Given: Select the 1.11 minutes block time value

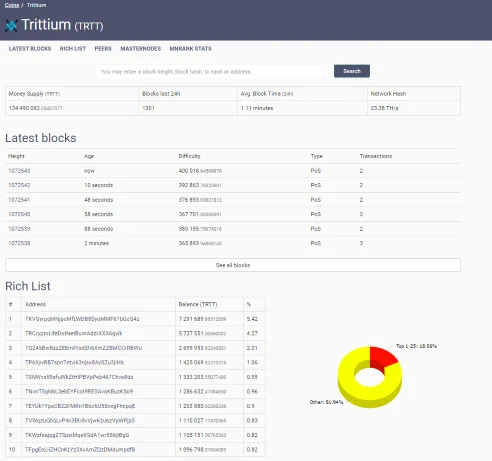Looking at the screenshot, I should point(257,108).
